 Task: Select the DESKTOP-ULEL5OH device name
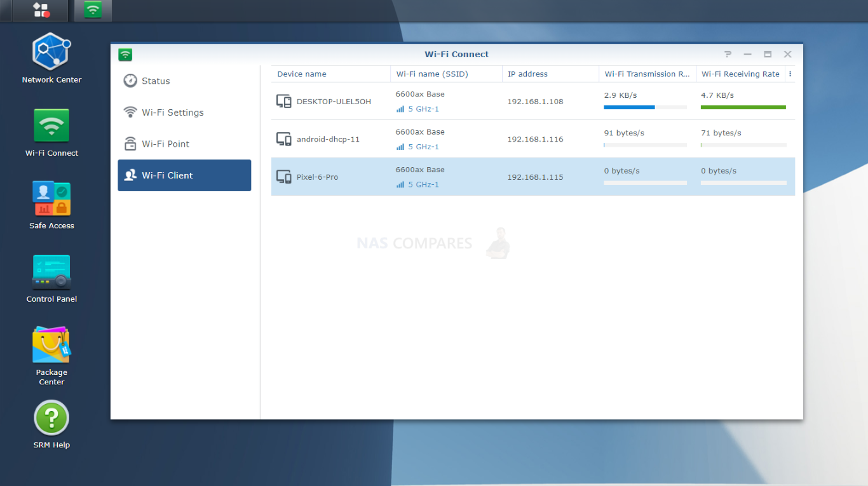pos(334,102)
